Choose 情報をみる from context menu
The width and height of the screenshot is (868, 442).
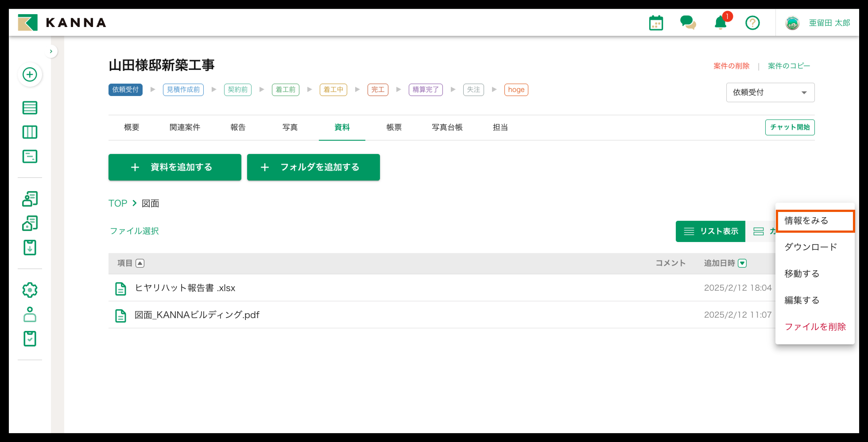tap(815, 221)
